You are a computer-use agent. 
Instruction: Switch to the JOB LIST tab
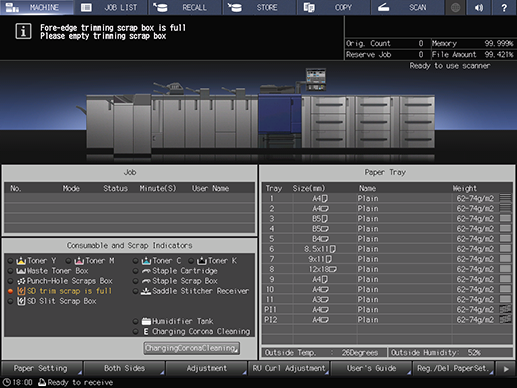pos(112,7)
